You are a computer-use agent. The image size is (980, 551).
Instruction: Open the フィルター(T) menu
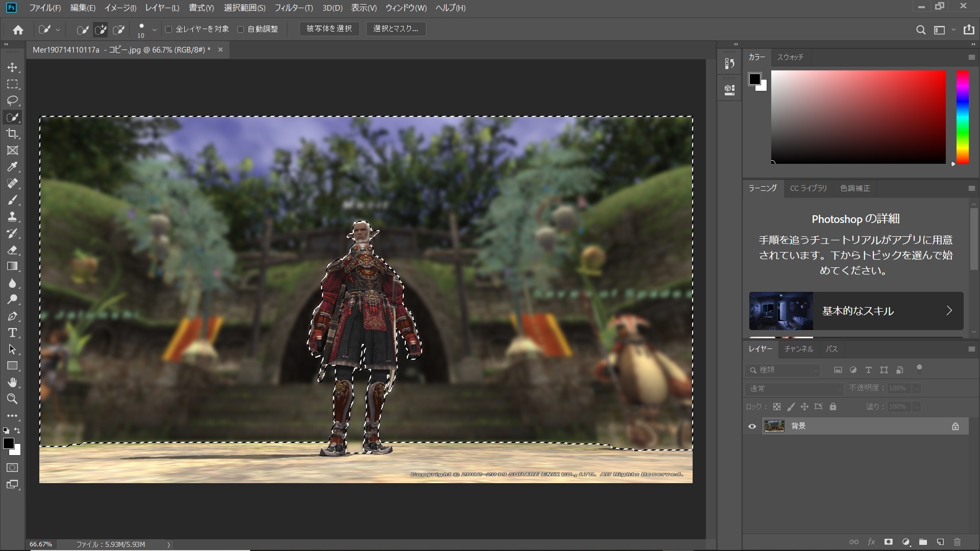point(293,8)
